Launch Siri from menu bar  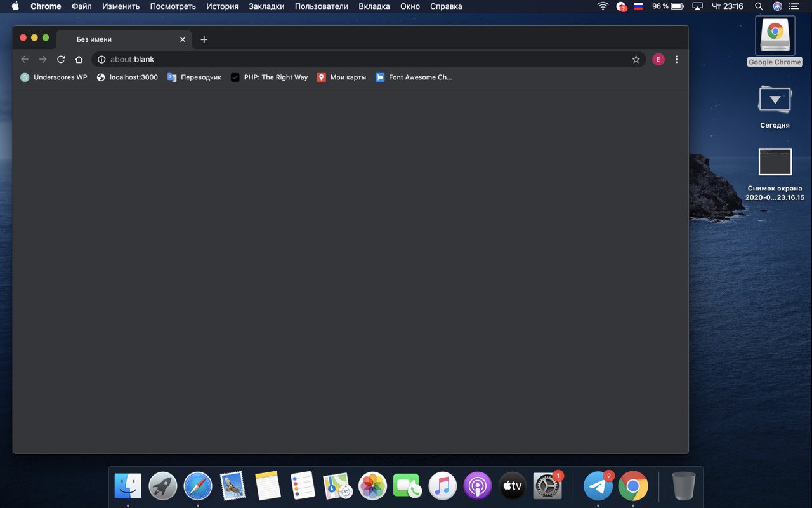coord(778,6)
